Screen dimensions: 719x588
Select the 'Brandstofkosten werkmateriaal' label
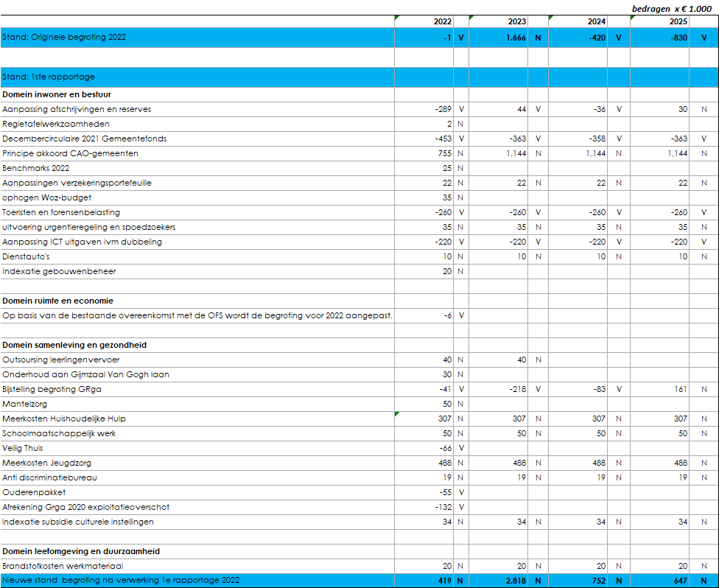[x=63, y=566]
